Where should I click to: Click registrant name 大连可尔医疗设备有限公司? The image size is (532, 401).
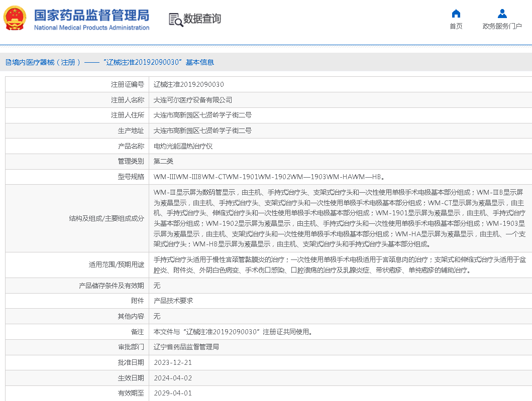pyautogui.click(x=193, y=100)
